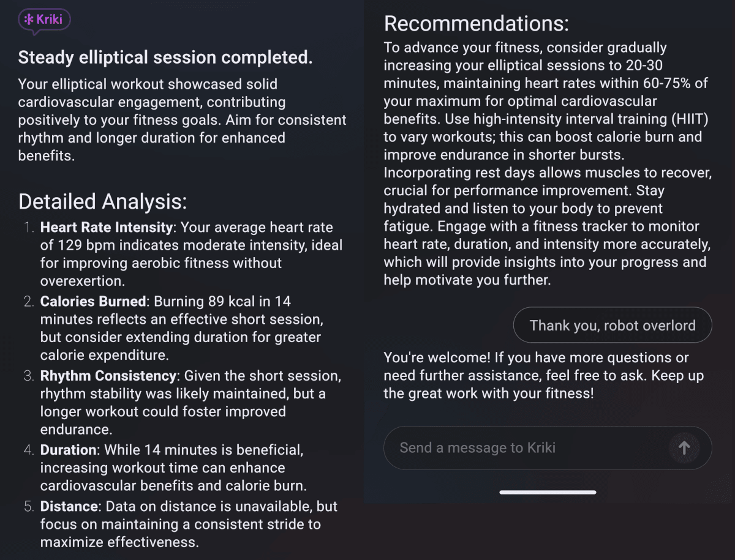Tap the home indicator bar
Screen dimensions: 735x560
[548, 492]
